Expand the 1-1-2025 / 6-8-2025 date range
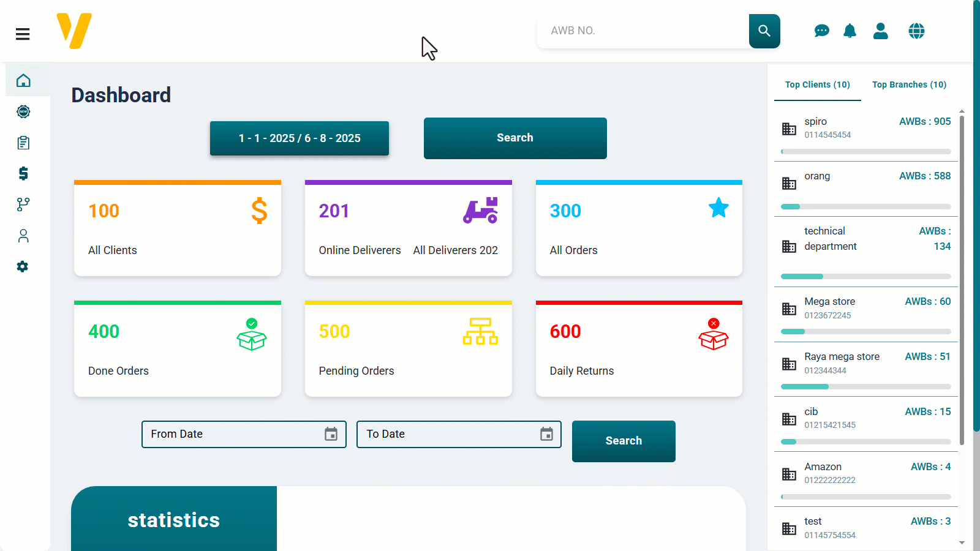Viewport: 980px width, 551px height. [x=300, y=138]
